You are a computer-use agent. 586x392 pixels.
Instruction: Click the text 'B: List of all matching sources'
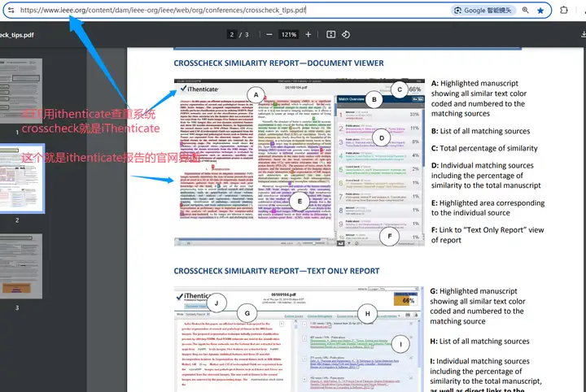click(481, 131)
